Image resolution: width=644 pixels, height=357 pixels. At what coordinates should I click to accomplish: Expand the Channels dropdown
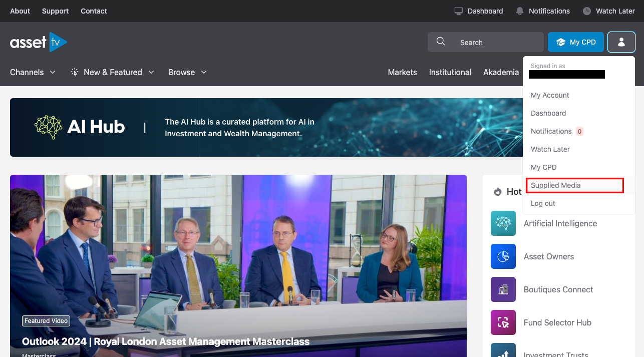(x=33, y=72)
